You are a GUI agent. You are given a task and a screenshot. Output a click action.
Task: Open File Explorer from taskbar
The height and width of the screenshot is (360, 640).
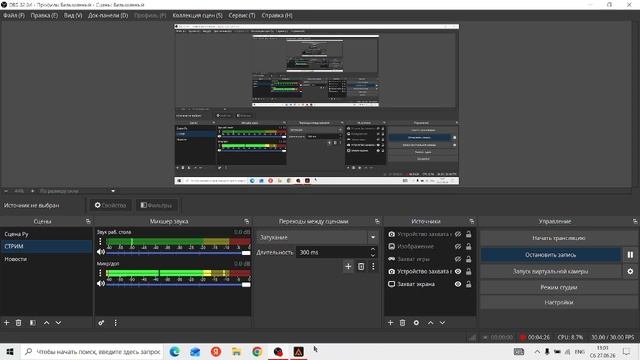coord(236,352)
